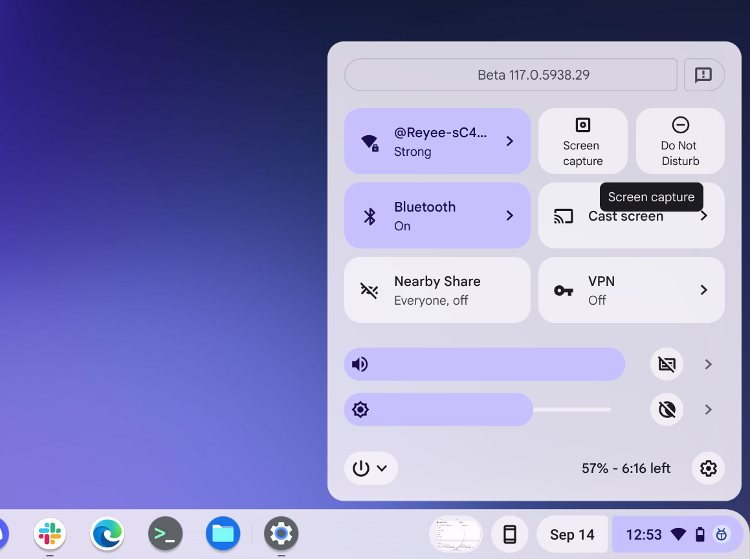Open the Terminal app on the shelf

[165, 534]
